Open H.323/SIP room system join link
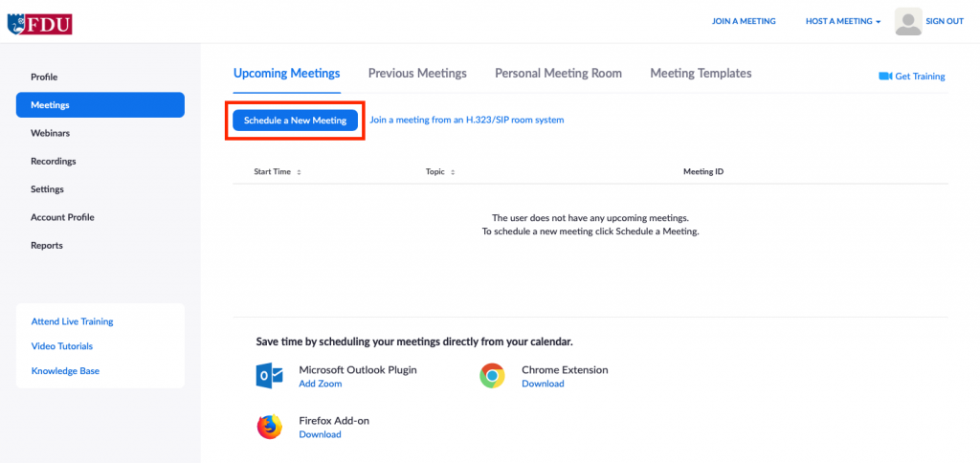 tap(467, 120)
